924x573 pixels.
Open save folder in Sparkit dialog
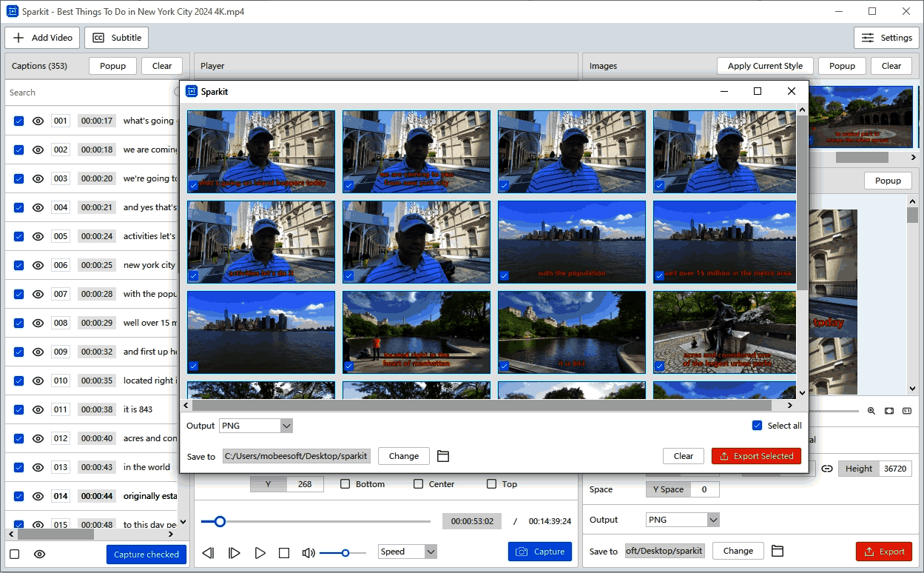click(443, 456)
